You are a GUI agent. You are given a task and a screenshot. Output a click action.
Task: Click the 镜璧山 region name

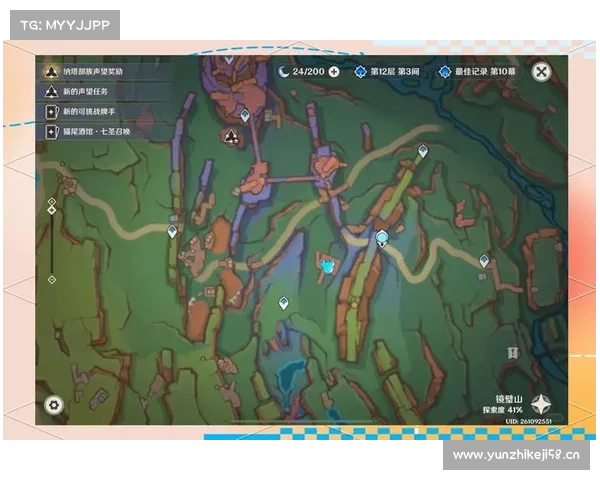tap(509, 399)
